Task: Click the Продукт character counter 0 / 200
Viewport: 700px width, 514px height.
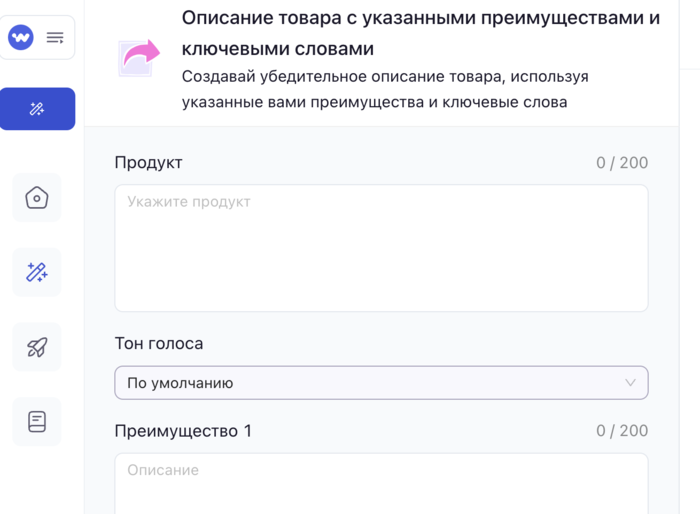Action: (x=621, y=163)
